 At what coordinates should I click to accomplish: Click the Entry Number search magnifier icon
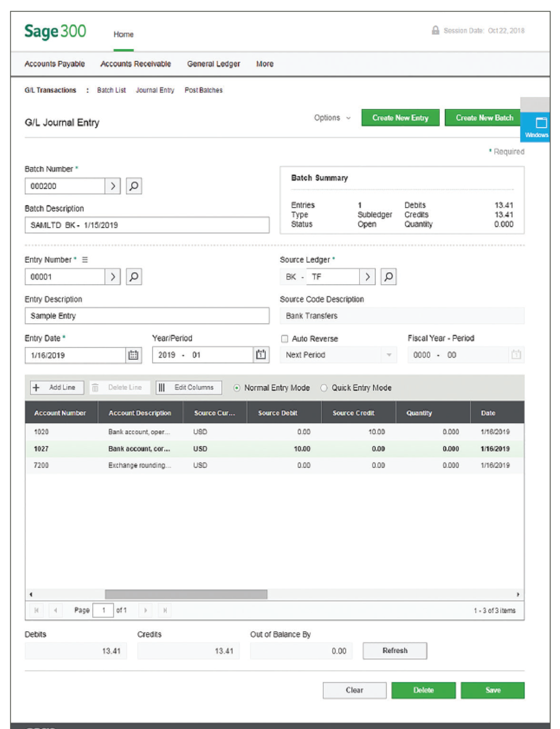point(134,277)
